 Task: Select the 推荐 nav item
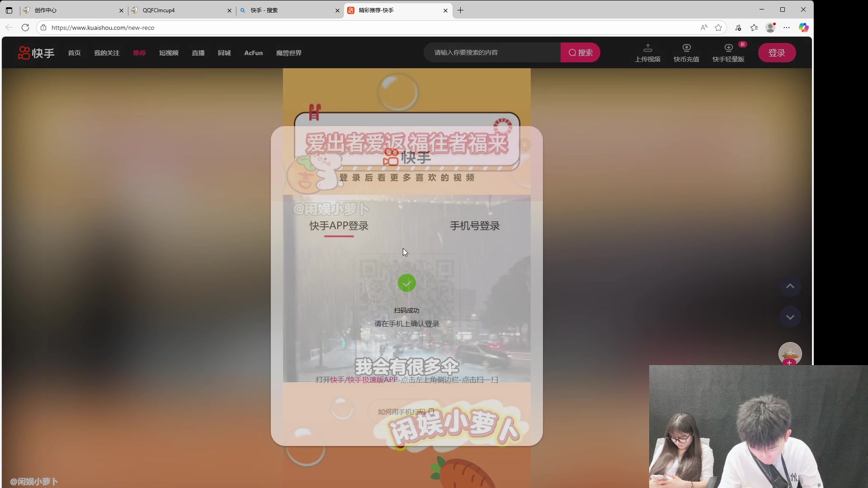(139, 53)
